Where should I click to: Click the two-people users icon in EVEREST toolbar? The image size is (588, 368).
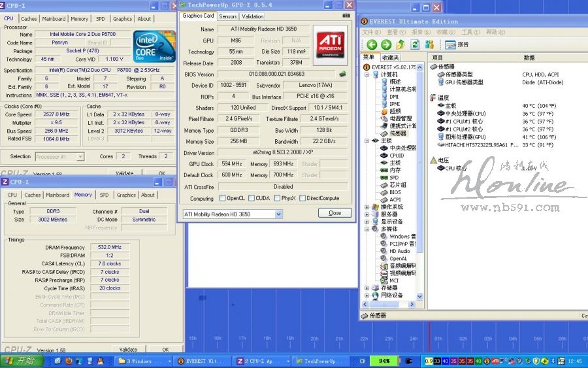pos(429,44)
